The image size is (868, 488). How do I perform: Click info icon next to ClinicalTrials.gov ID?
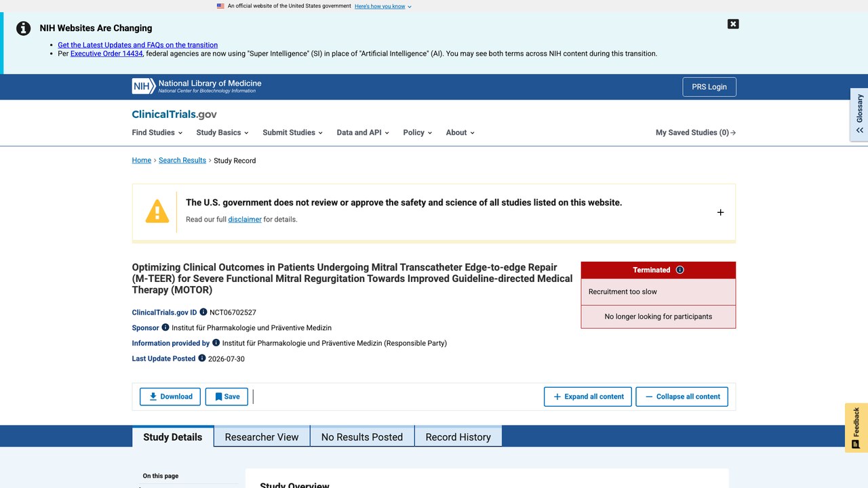point(203,312)
